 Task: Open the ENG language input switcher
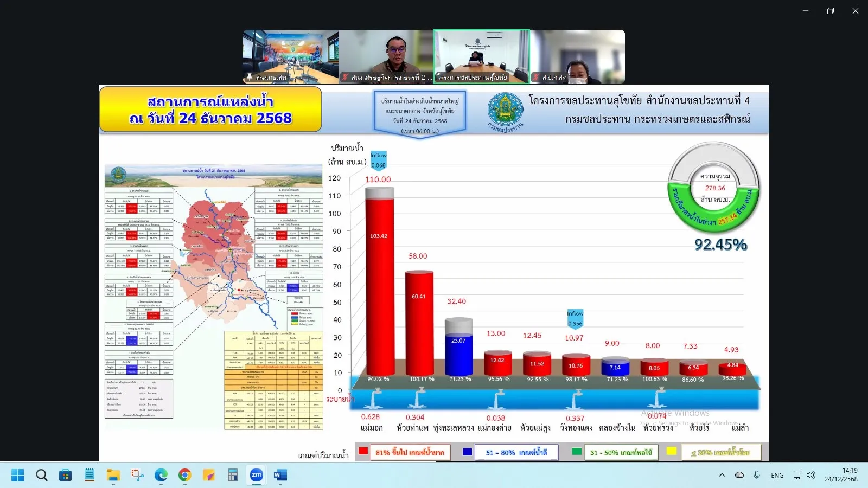777,475
